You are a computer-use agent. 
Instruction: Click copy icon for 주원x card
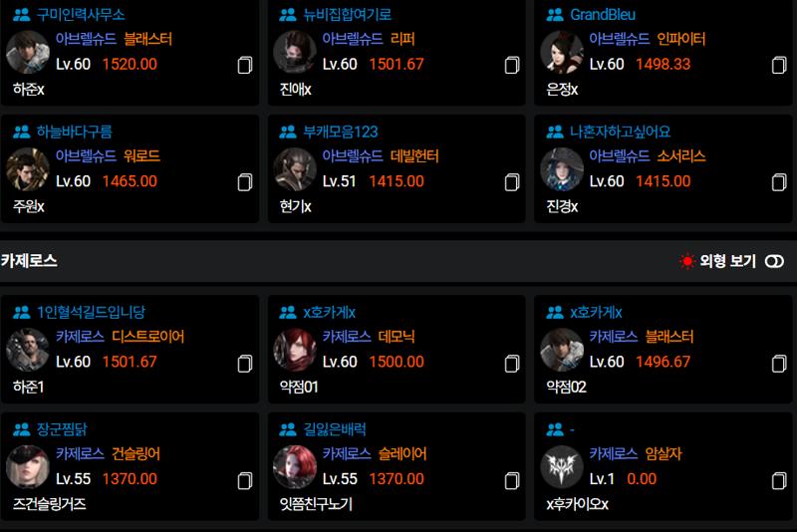[245, 182]
